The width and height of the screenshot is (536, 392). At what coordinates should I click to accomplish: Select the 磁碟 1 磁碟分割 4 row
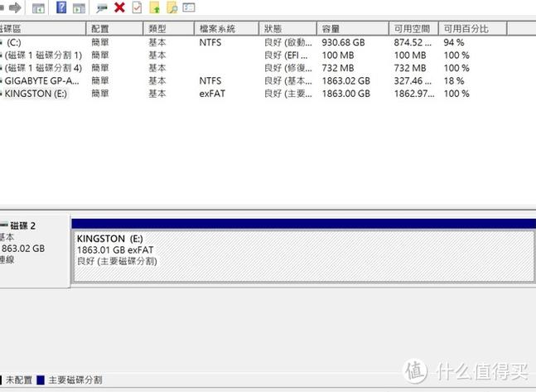(253, 68)
